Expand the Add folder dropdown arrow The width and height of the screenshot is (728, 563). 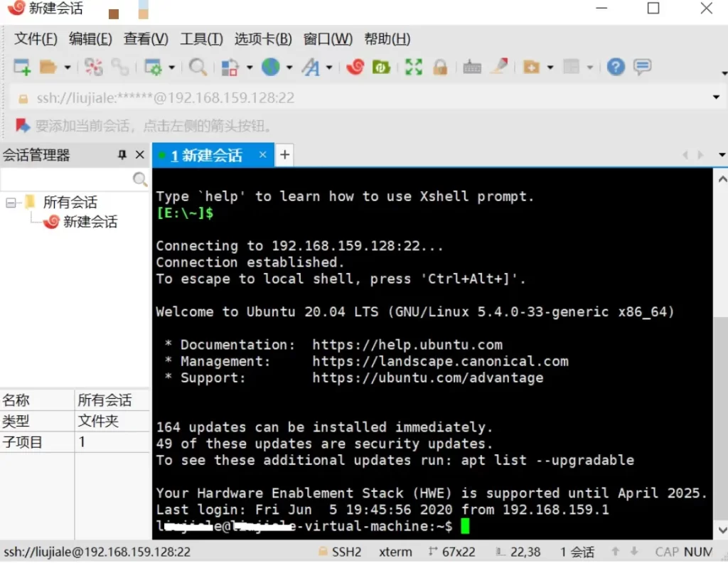pyautogui.click(x=550, y=68)
